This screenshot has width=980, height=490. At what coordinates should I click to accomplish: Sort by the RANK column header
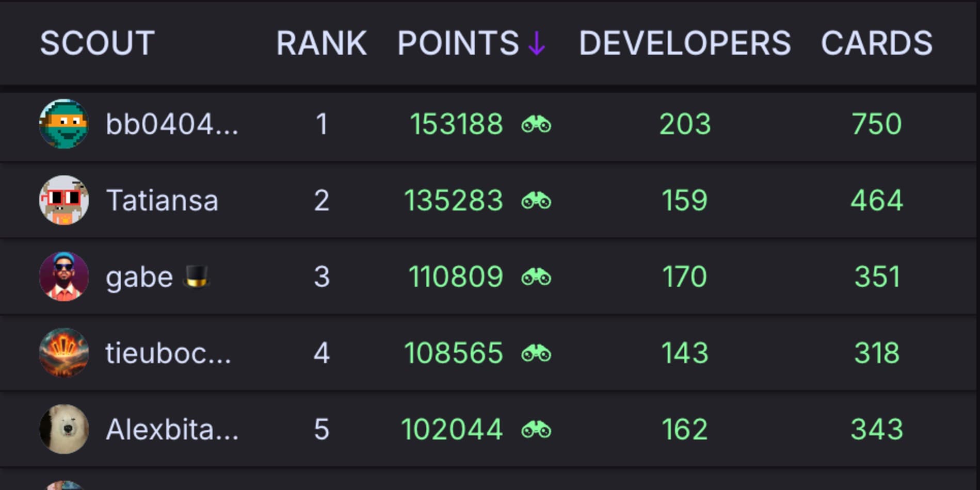(x=322, y=43)
